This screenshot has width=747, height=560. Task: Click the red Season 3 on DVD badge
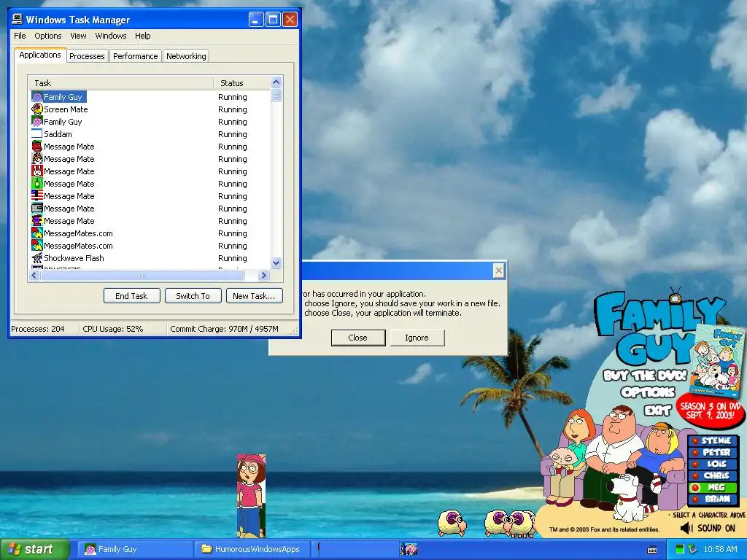tap(711, 410)
